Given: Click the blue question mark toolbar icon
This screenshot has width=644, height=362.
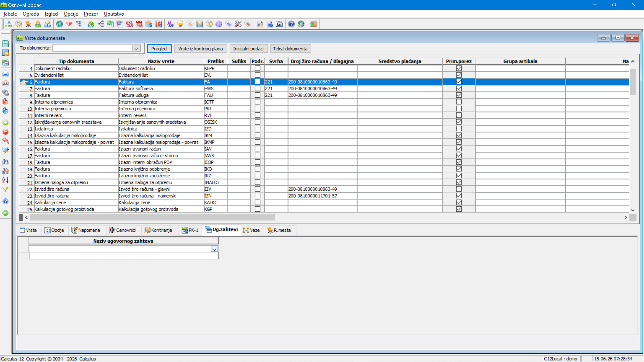Looking at the screenshot, I should [291, 24].
